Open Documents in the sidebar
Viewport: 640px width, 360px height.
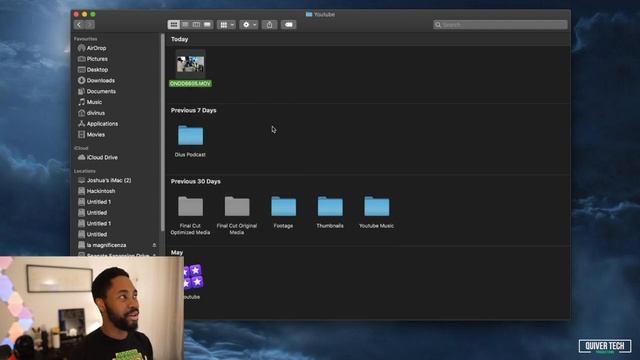click(97, 91)
